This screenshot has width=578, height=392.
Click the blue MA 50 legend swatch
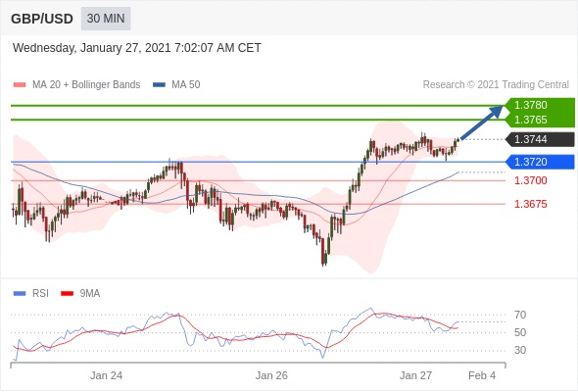pos(160,85)
